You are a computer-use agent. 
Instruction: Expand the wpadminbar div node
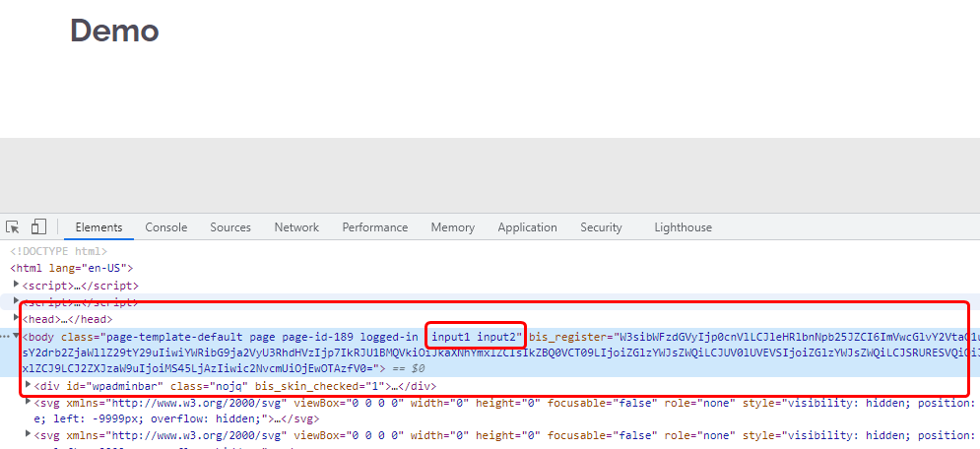tap(29, 385)
